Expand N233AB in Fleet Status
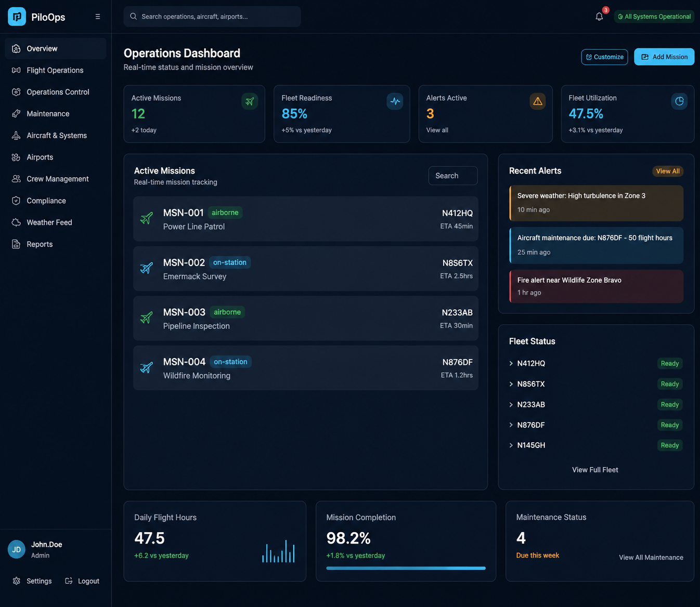700x607 pixels. (511, 404)
